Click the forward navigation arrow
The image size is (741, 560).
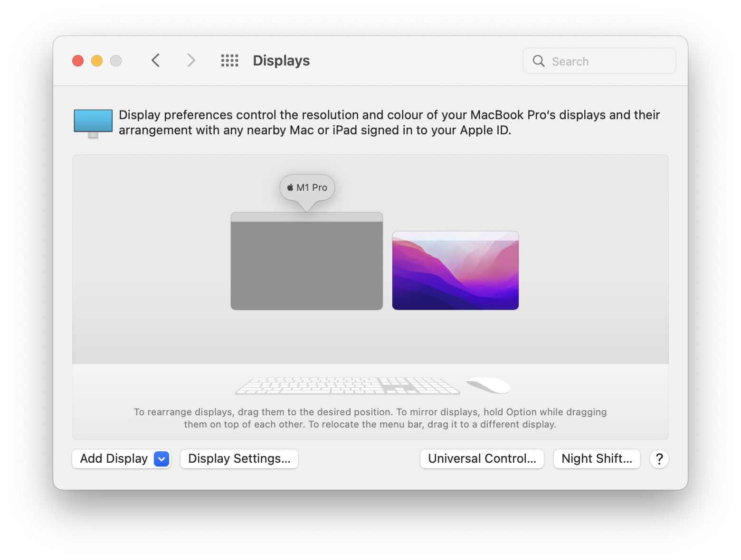(x=190, y=60)
